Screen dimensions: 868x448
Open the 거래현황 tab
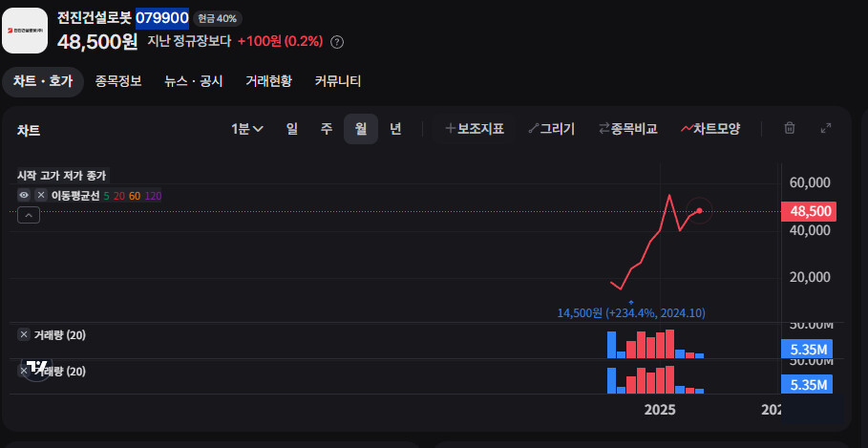coord(268,82)
